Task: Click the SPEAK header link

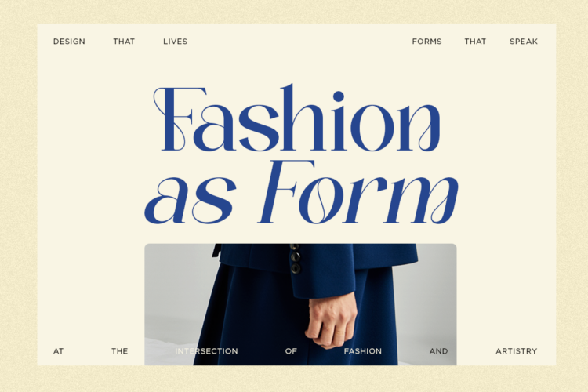Action: click(x=524, y=42)
